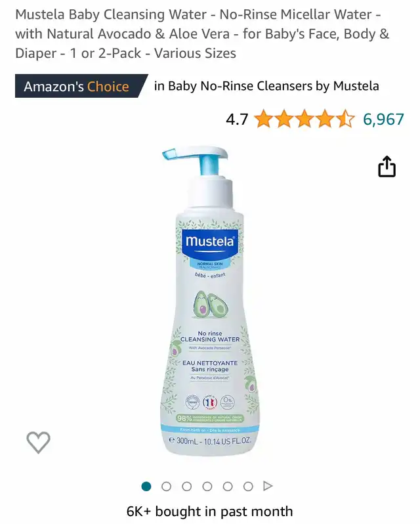Image resolution: width=420 pixels, height=524 pixels.
Task: Click the 4.7 rating number
Action: [x=237, y=120]
